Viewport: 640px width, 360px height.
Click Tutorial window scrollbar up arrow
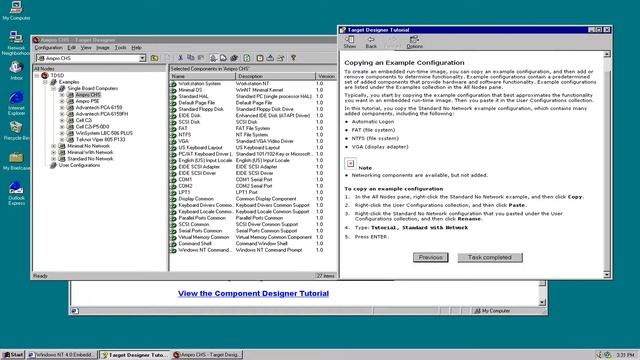[x=607, y=54]
